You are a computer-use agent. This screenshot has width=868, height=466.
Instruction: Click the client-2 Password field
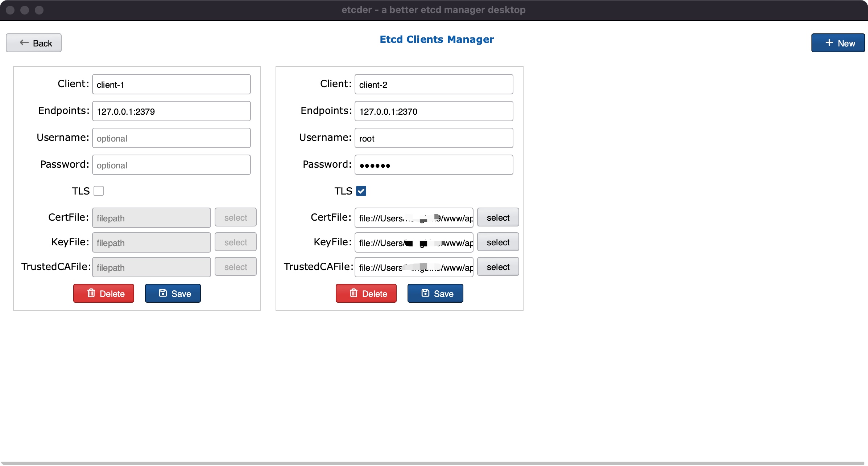(x=434, y=165)
